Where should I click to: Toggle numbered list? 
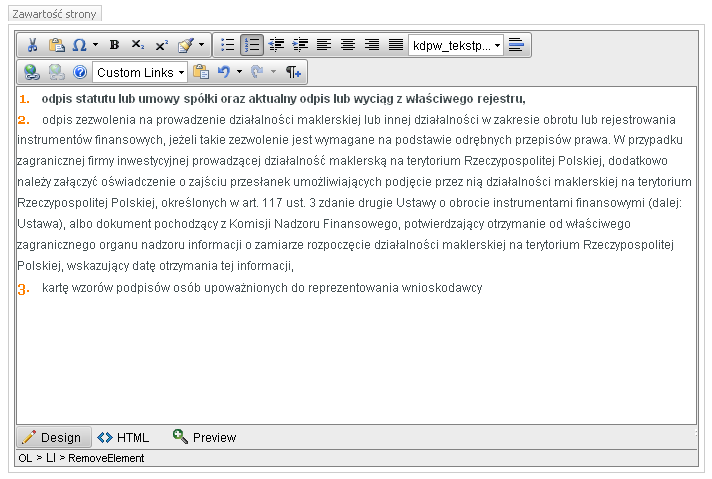(x=252, y=45)
